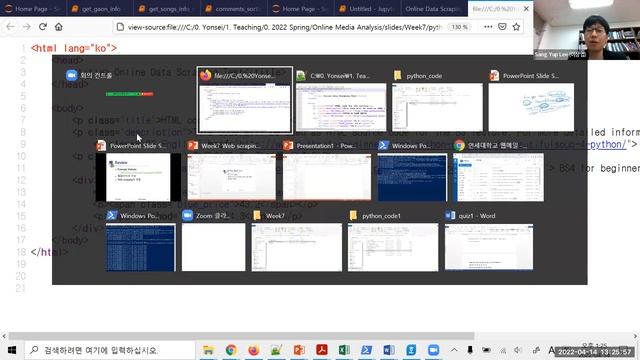Go to Firefox home page icon
This screenshot has height=360, width=640.
pos(59,27)
